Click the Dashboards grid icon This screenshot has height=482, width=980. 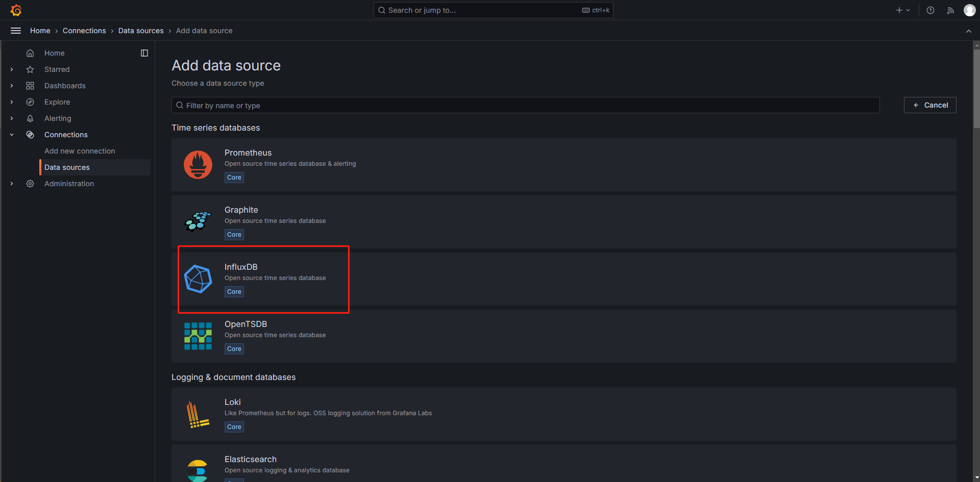(x=30, y=86)
